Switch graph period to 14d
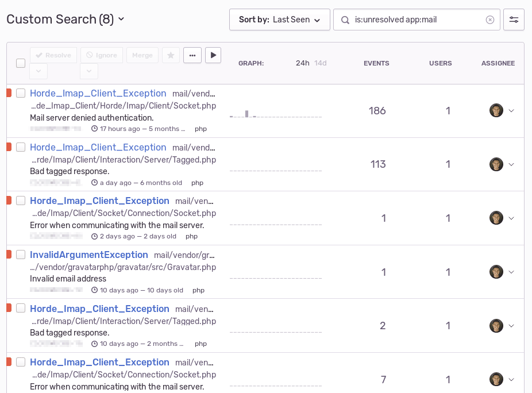Viewport: 532px width, 393px height. (320, 63)
